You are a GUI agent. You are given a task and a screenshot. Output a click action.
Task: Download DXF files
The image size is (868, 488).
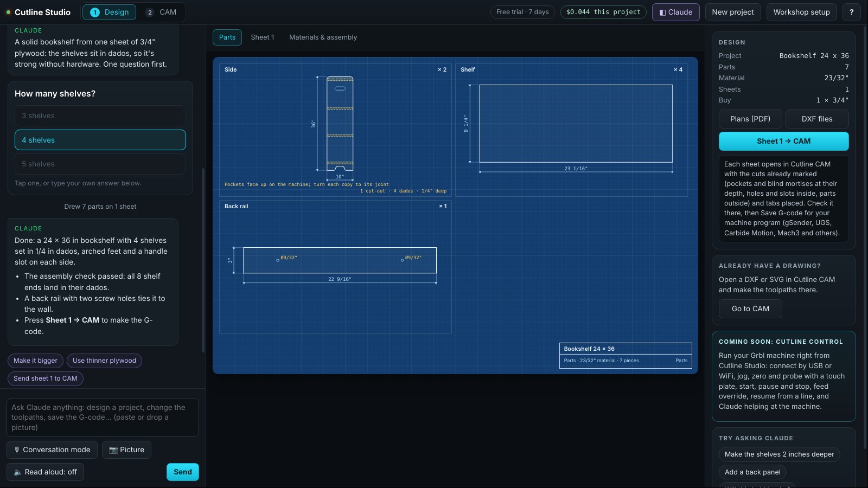click(x=817, y=119)
